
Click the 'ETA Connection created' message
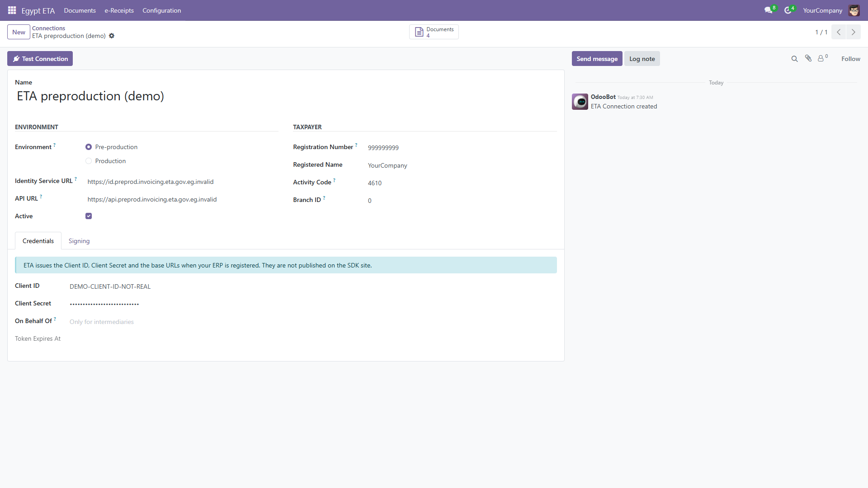624,106
